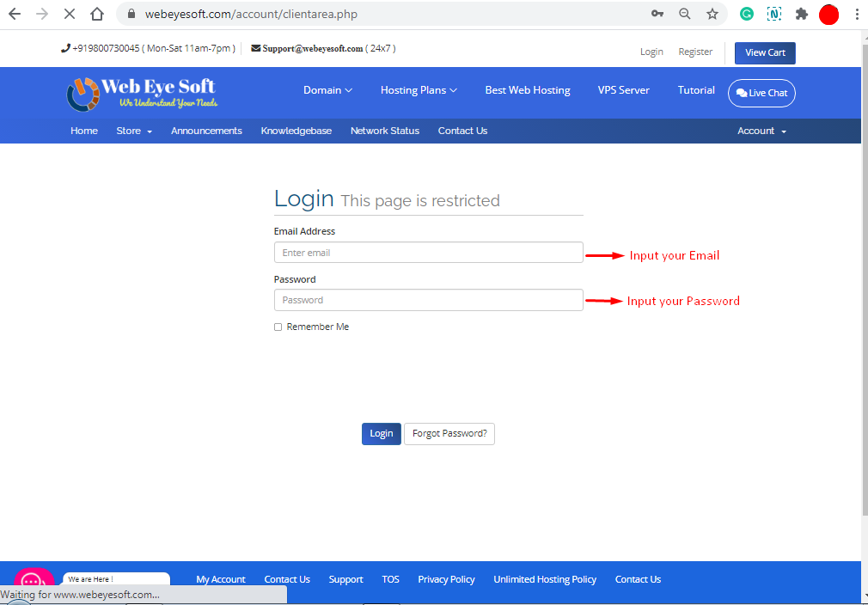Open the Hosting Plans dropdown
The height and width of the screenshot is (605, 868).
pos(418,89)
